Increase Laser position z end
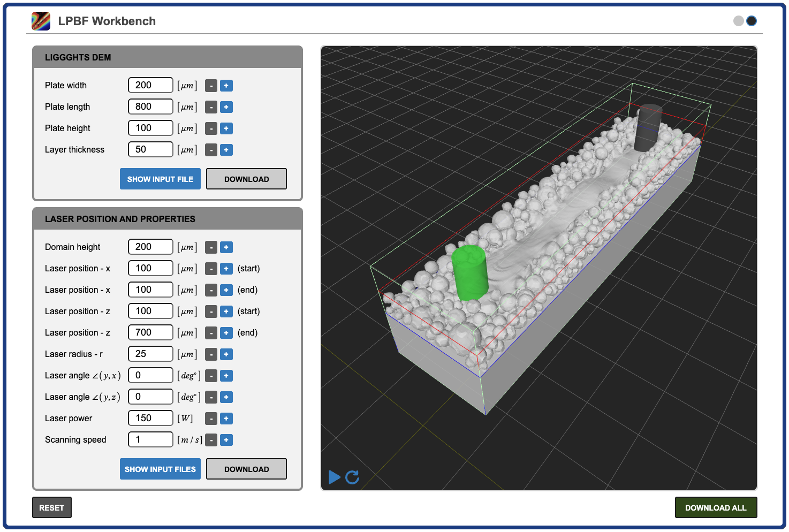This screenshot has width=789, height=532. pyautogui.click(x=226, y=333)
